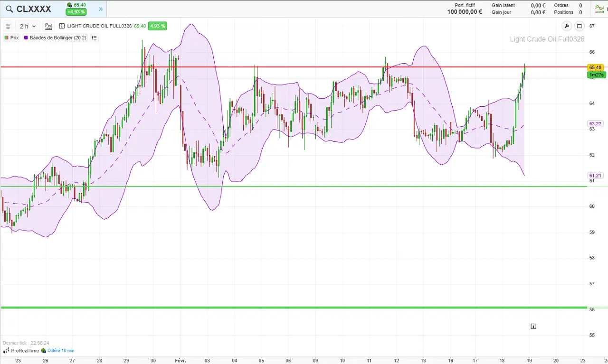Expand the double-chevron beside the CLXXXX ticker
The width and height of the screenshot is (608, 364).
[x=100, y=9]
